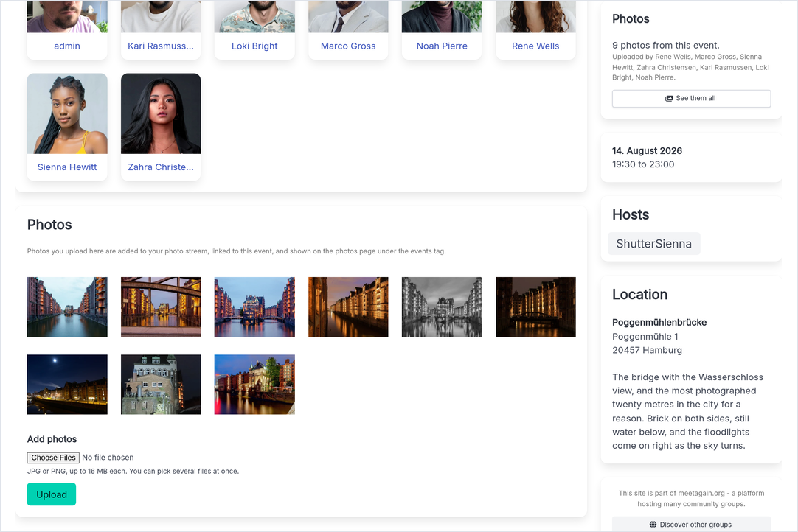This screenshot has width=798, height=532.
Task: Open Kari Rasmuss... profile link
Action: [x=160, y=46]
